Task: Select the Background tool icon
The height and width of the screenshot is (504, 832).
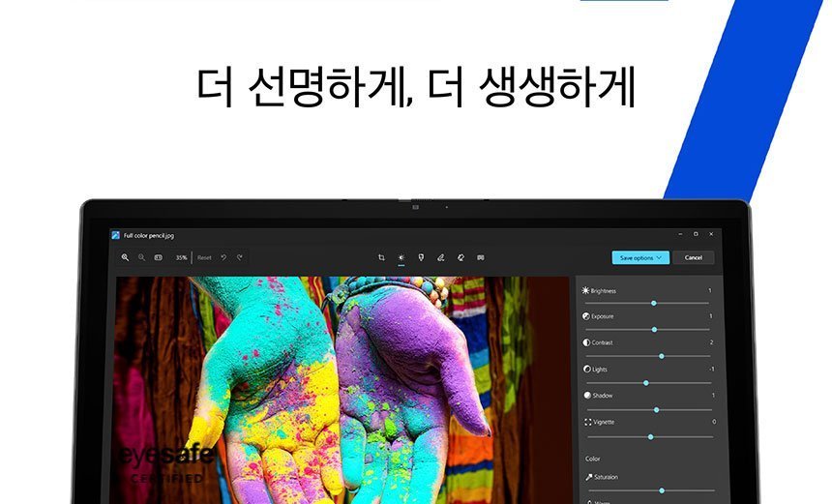Action: 480,257
